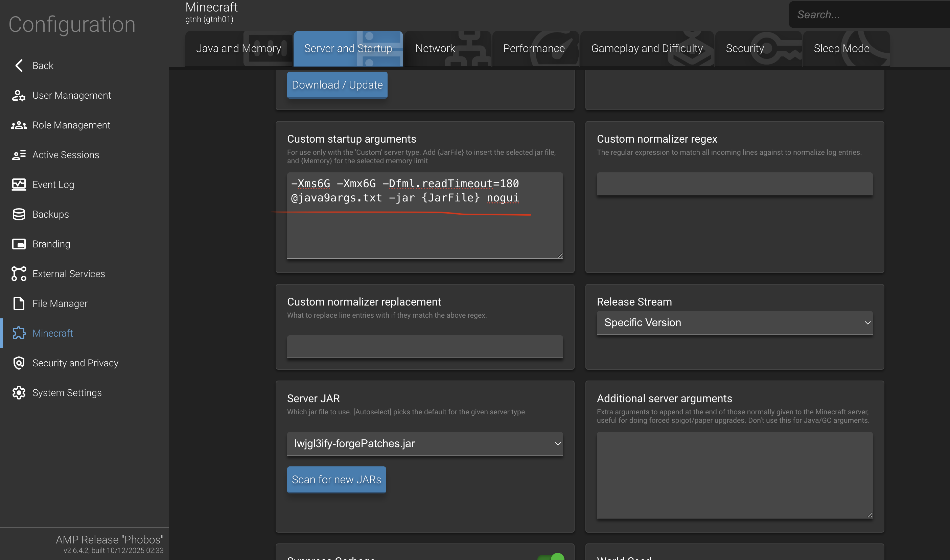This screenshot has width=950, height=560.
Task: Click the Active Sessions icon
Action: 19,155
